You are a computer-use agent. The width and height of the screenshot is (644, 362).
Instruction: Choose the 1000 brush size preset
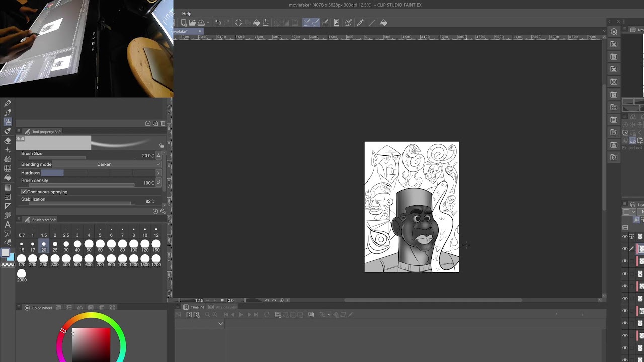[x=122, y=261]
